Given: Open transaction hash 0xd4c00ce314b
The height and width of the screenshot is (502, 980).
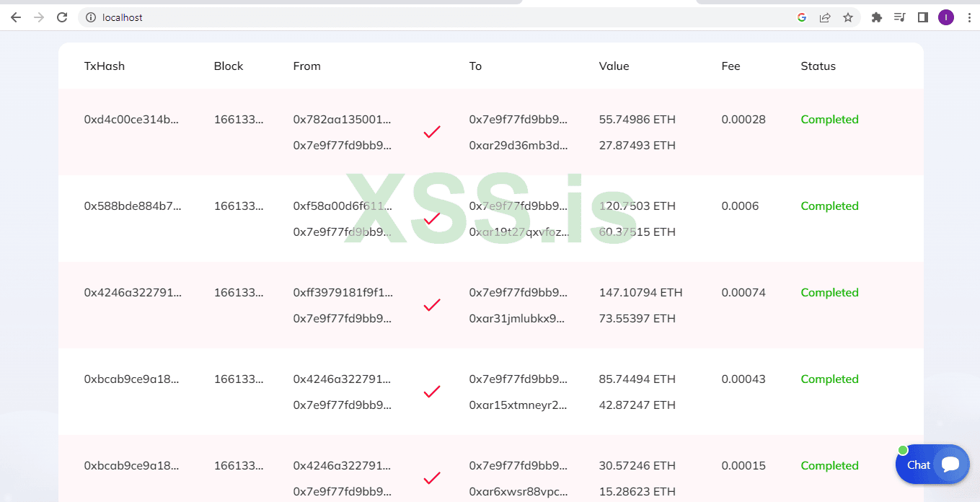Looking at the screenshot, I should point(131,120).
